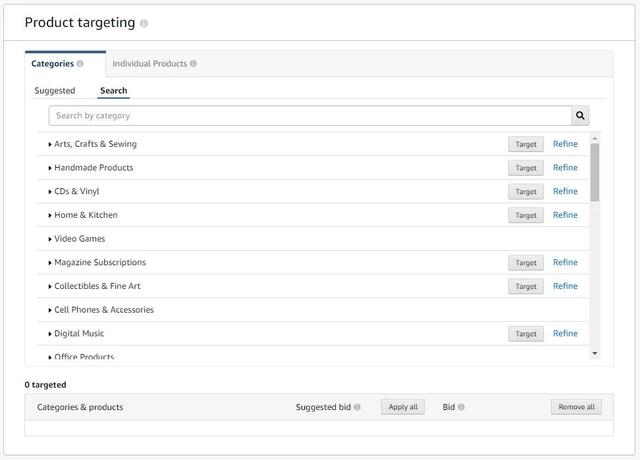The height and width of the screenshot is (460, 640).
Task: Click the category list scrollbar thumb
Action: point(595,172)
